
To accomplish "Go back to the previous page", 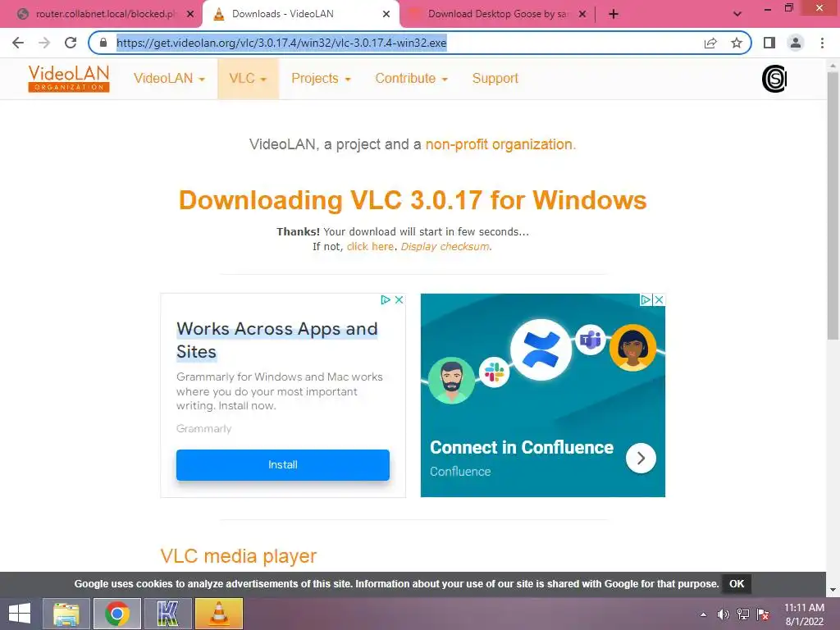I will [18, 43].
